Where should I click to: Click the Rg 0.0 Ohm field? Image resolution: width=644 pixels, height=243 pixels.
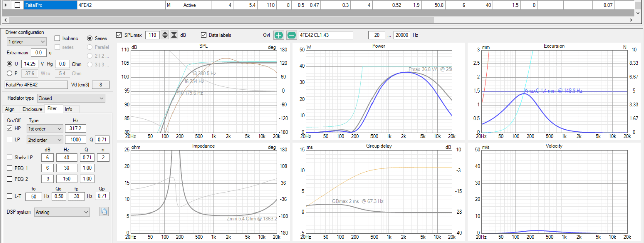pyautogui.click(x=62, y=64)
